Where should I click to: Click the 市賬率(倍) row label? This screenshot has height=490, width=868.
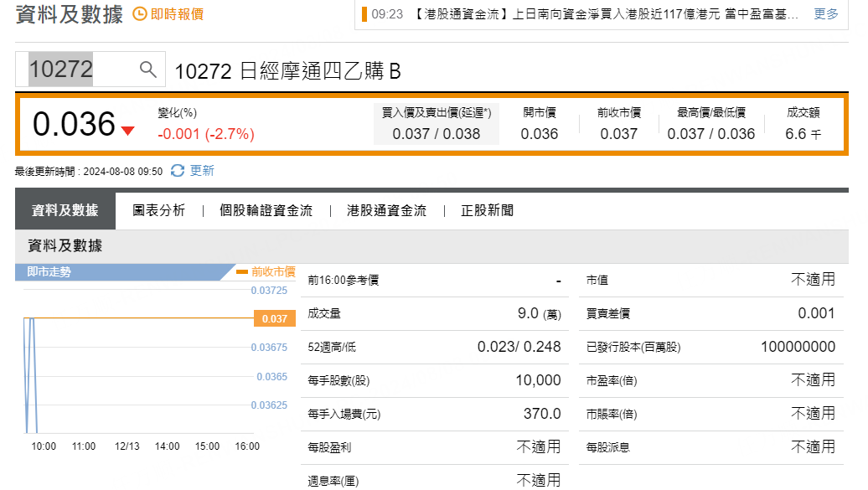click(x=612, y=414)
